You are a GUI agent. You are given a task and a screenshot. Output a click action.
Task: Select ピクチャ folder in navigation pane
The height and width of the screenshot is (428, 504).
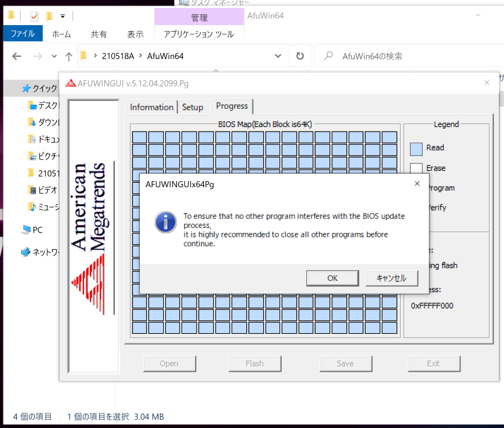point(43,156)
